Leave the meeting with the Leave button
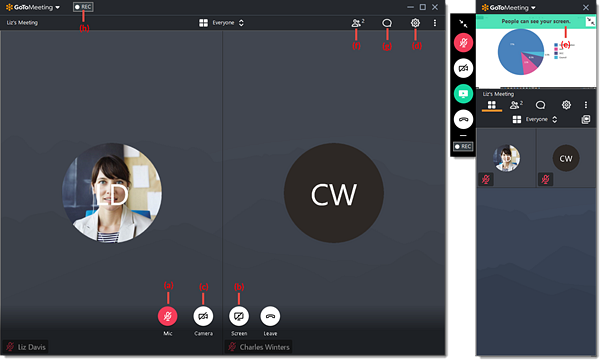Image resolution: width=600 pixels, height=360 pixels. (270, 316)
